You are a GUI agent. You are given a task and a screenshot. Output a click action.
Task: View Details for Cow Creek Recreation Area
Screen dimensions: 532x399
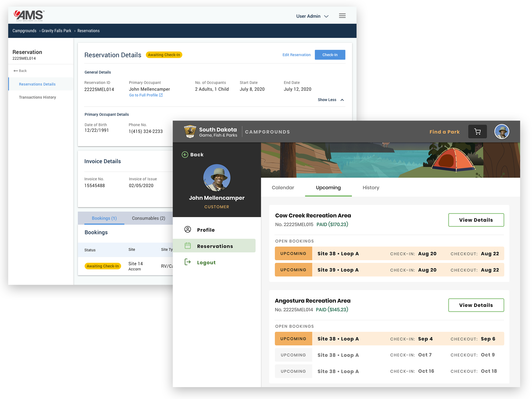[476, 220]
